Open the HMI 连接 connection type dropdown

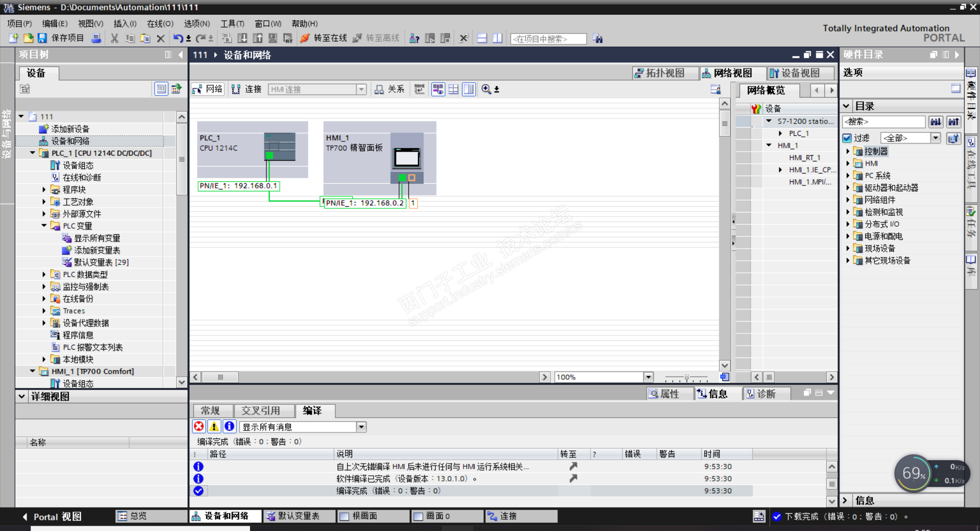click(361, 89)
